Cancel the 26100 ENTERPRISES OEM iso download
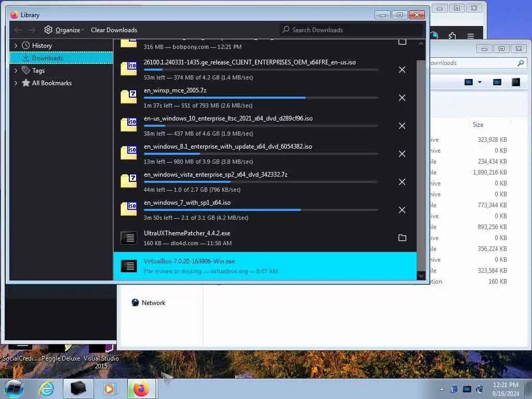This screenshot has height=399, width=532. (x=402, y=70)
